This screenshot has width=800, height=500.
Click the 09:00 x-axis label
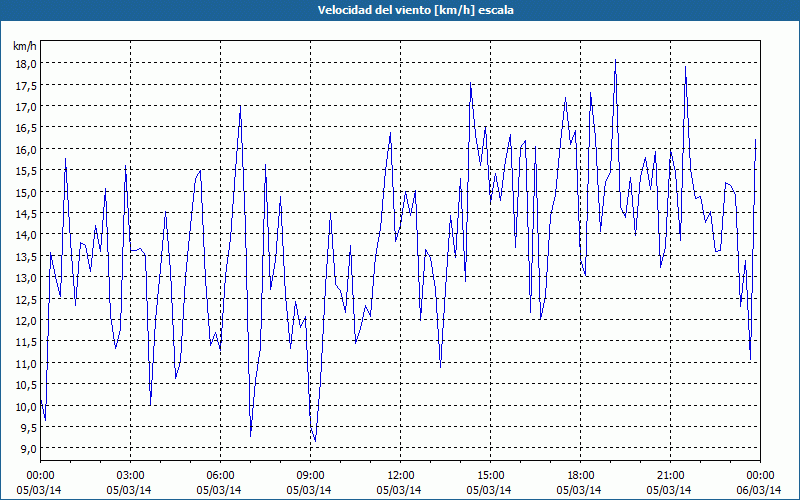point(310,476)
